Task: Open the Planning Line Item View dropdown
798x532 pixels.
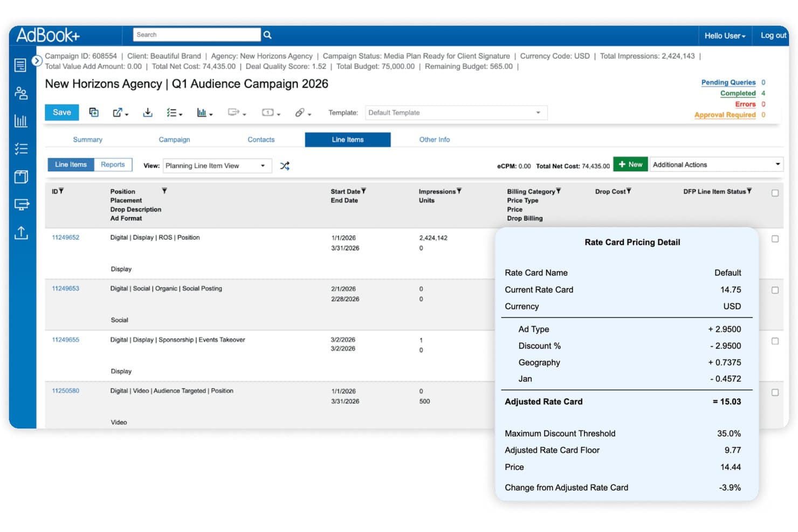Action: pyautogui.click(x=217, y=165)
